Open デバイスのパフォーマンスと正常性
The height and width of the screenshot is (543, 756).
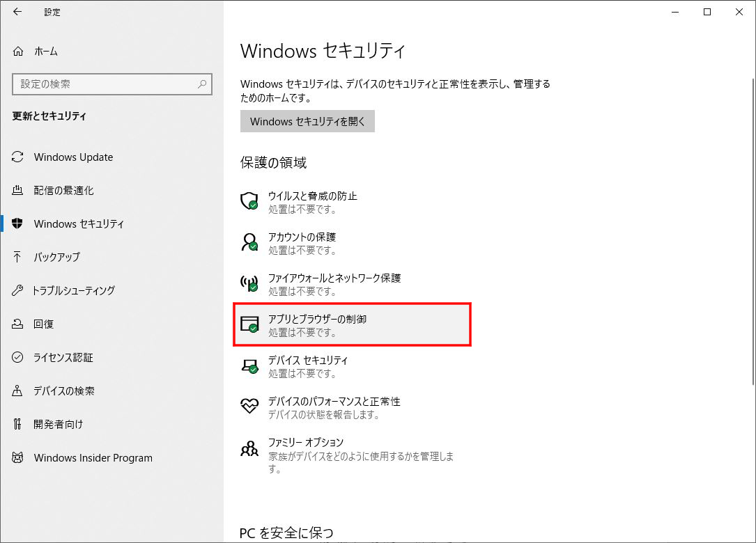pyautogui.click(x=352, y=407)
